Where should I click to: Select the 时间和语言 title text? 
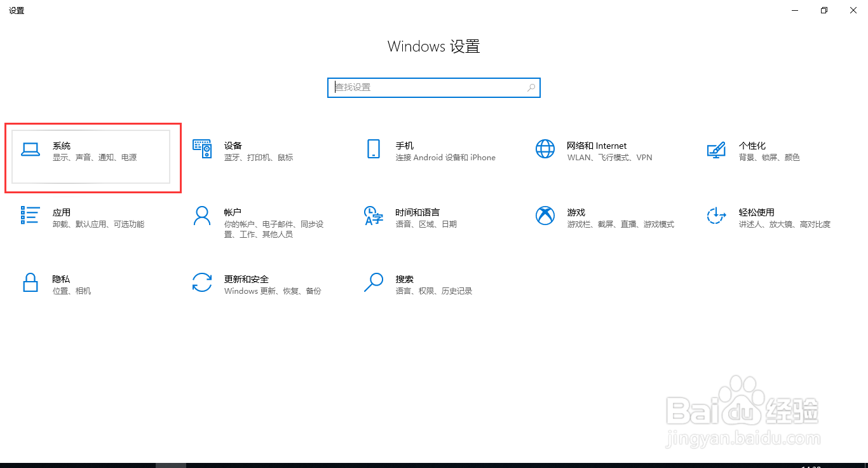(417, 212)
